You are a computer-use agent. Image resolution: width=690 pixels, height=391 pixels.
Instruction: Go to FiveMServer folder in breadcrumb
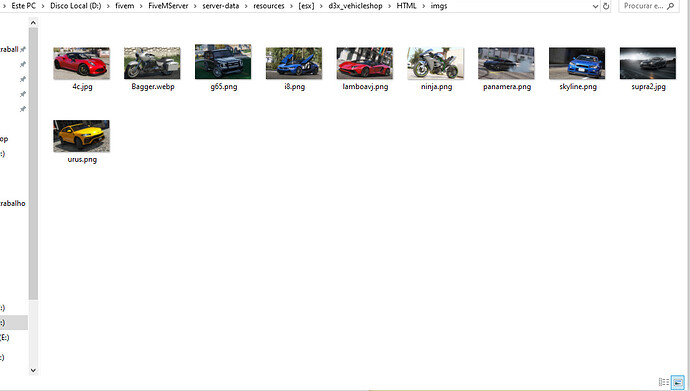pos(168,6)
